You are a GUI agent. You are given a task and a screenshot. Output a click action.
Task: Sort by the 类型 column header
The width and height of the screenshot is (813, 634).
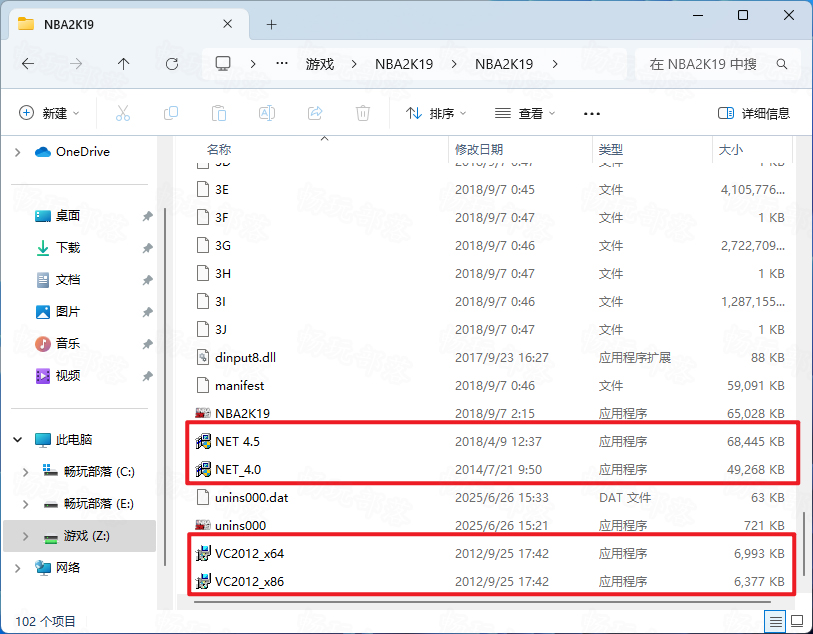pos(611,150)
